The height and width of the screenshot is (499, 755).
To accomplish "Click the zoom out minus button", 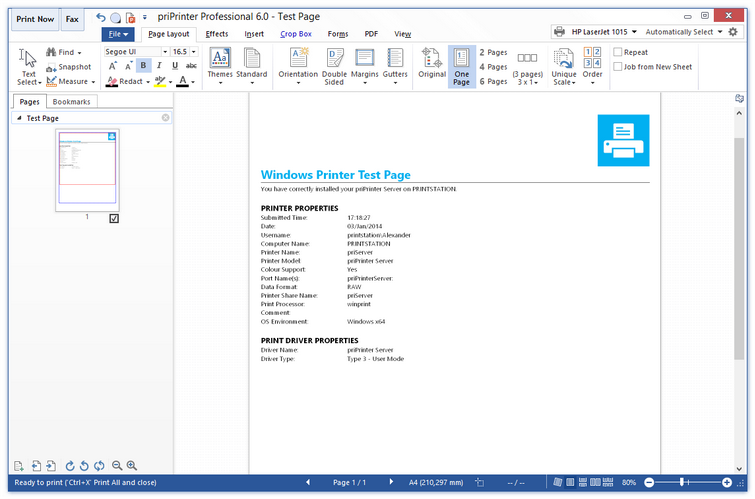I will [x=649, y=482].
